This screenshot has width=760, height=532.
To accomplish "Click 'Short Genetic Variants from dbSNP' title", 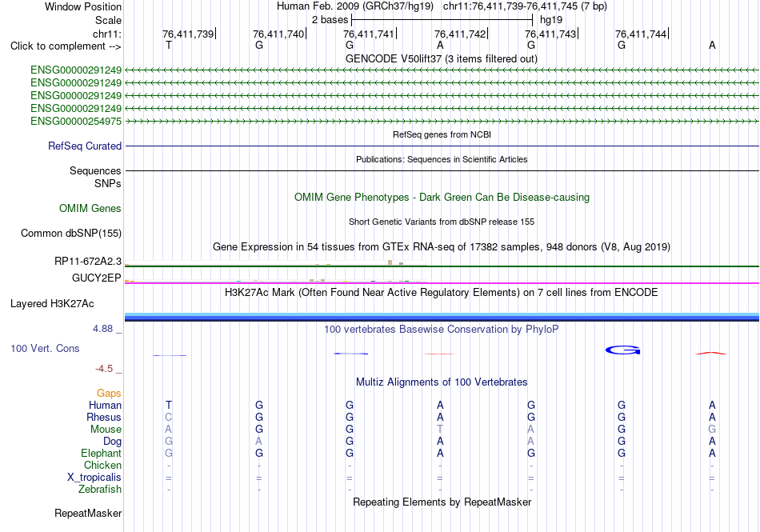I will coord(442,222).
